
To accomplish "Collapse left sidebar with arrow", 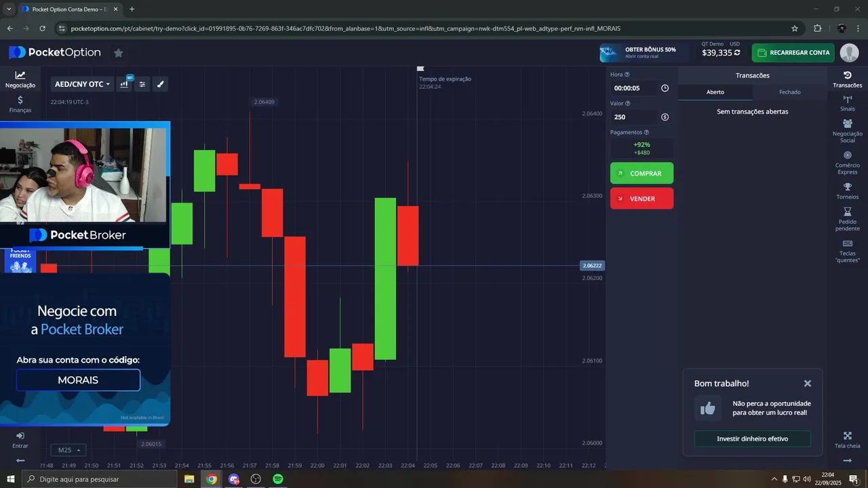I will [20, 461].
